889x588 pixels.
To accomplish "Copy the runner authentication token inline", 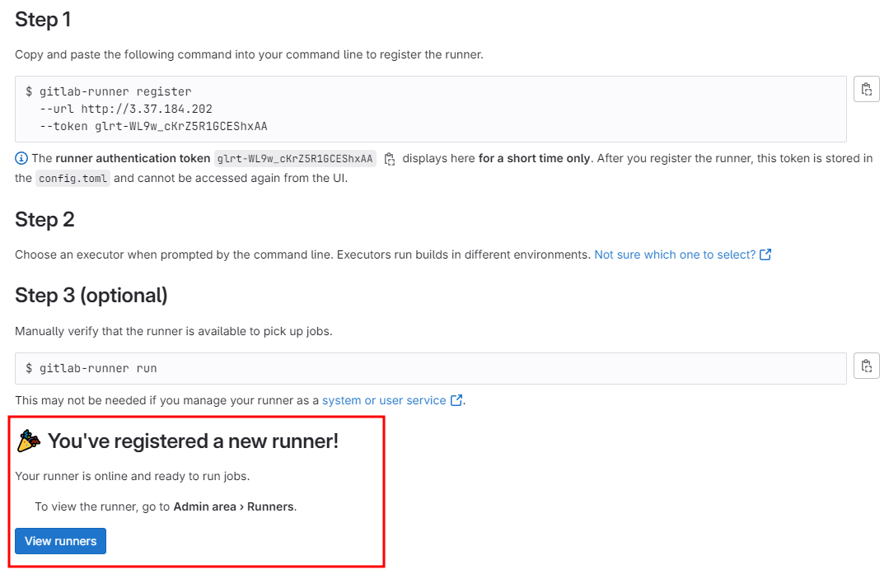I will 390,159.
